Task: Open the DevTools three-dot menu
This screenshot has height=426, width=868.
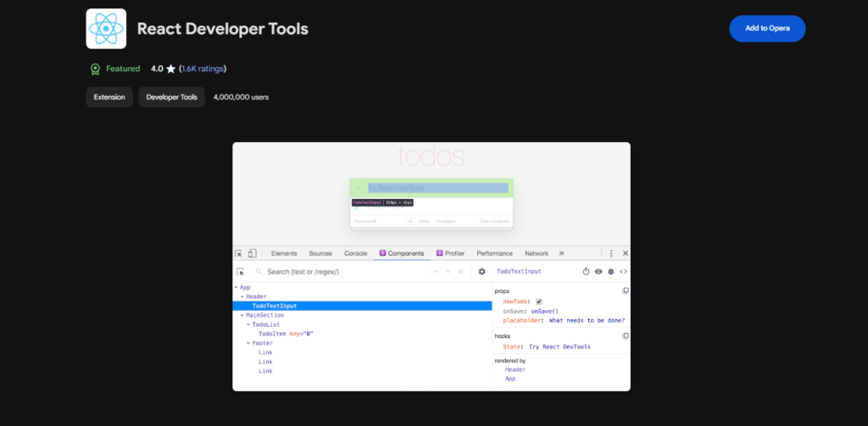Action: click(611, 253)
